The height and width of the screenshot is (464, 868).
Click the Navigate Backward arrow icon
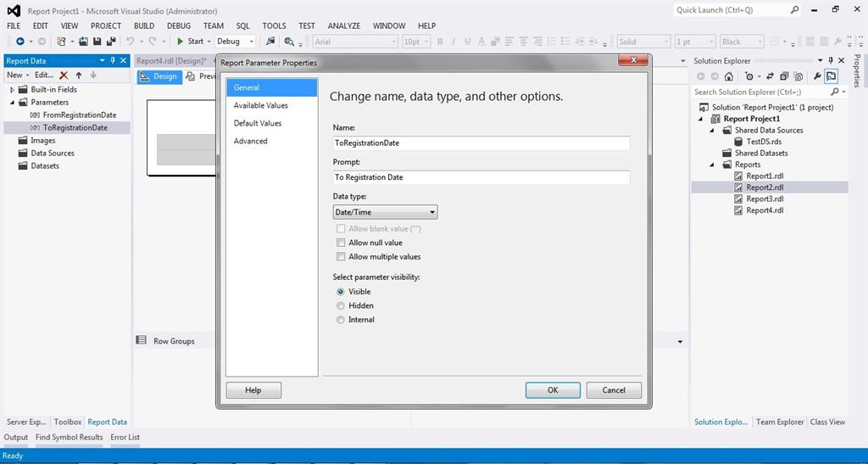click(x=20, y=42)
